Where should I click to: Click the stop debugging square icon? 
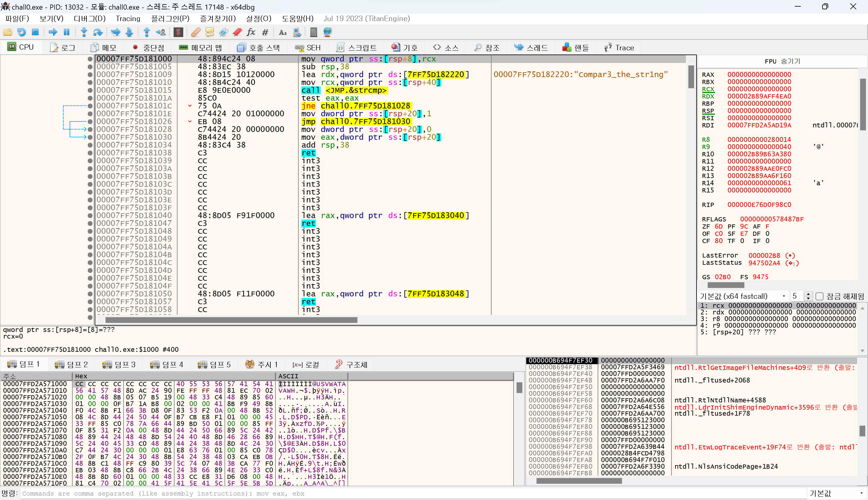(x=35, y=32)
